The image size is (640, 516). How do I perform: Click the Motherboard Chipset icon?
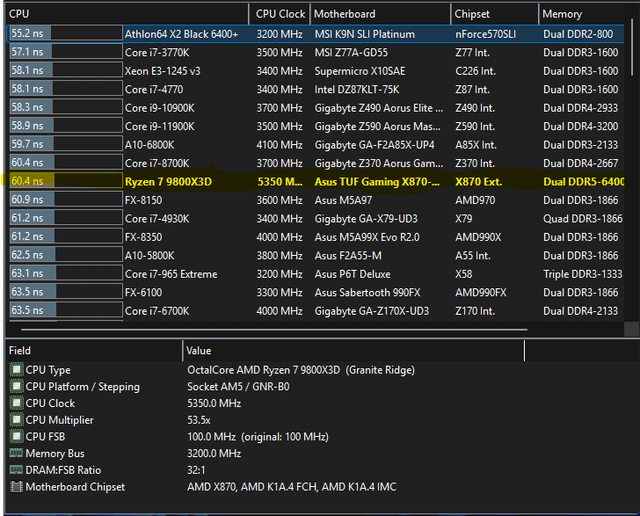click(16, 487)
